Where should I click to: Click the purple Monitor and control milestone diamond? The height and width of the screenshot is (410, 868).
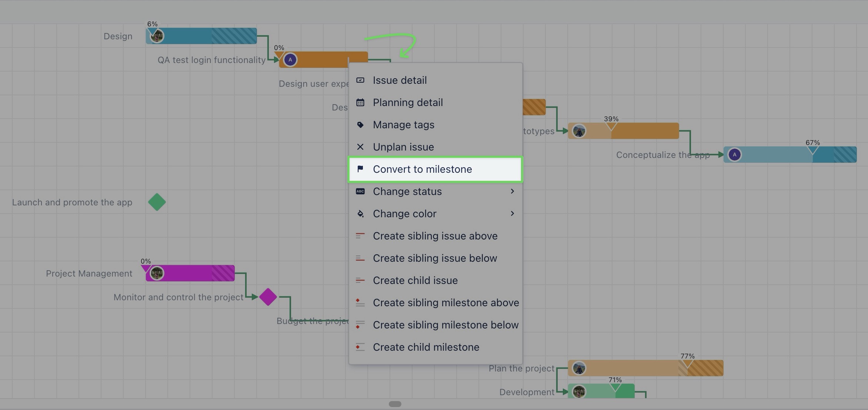click(x=268, y=297)
